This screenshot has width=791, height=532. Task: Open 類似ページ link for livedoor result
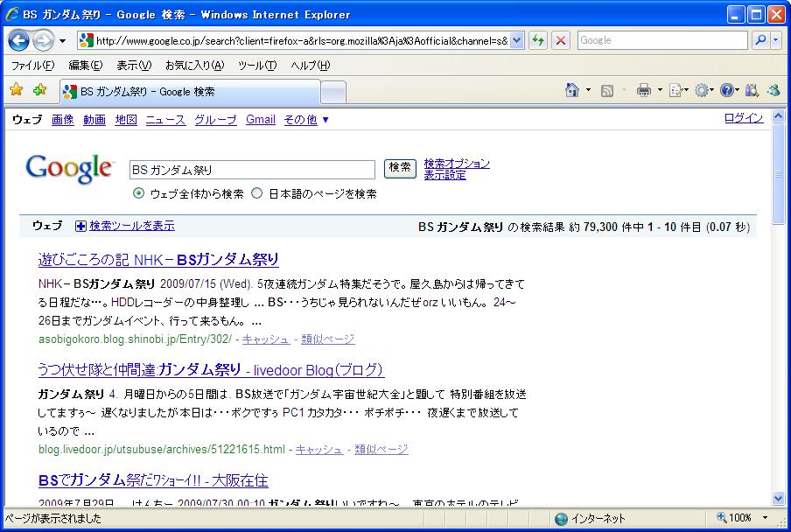381,449
